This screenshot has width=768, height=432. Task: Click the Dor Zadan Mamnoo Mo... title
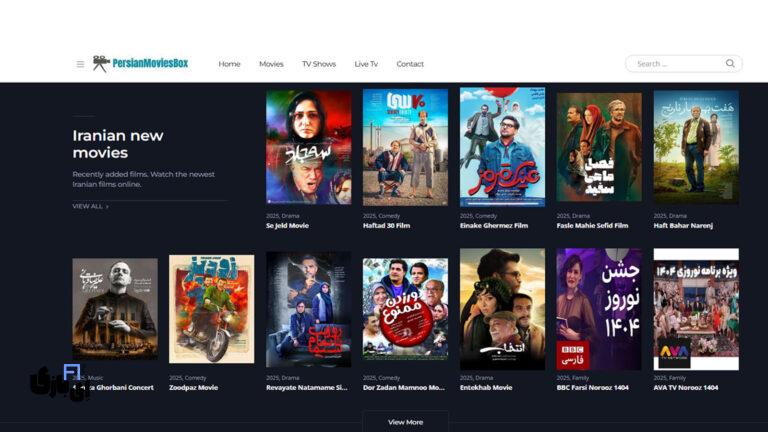pos(404,387)
